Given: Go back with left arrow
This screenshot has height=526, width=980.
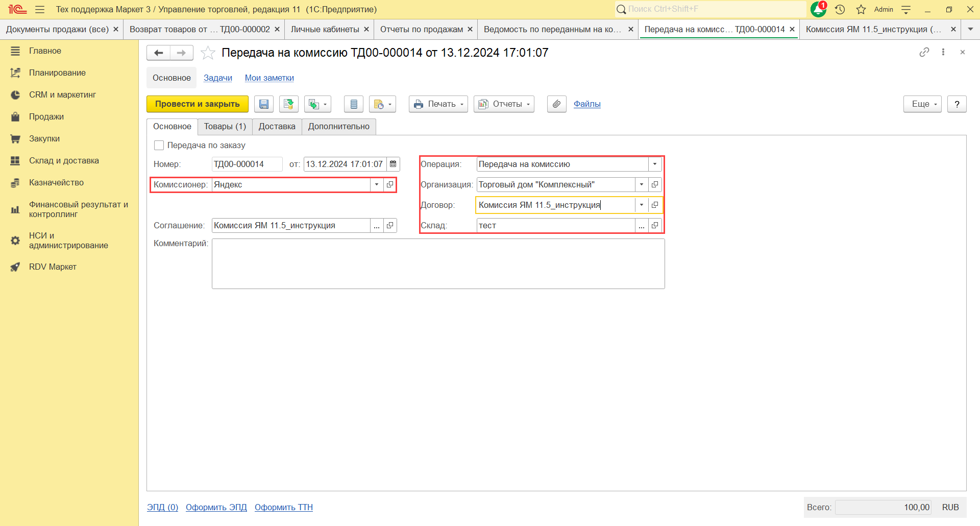Looking at the screenshot, I should (158, 53).
